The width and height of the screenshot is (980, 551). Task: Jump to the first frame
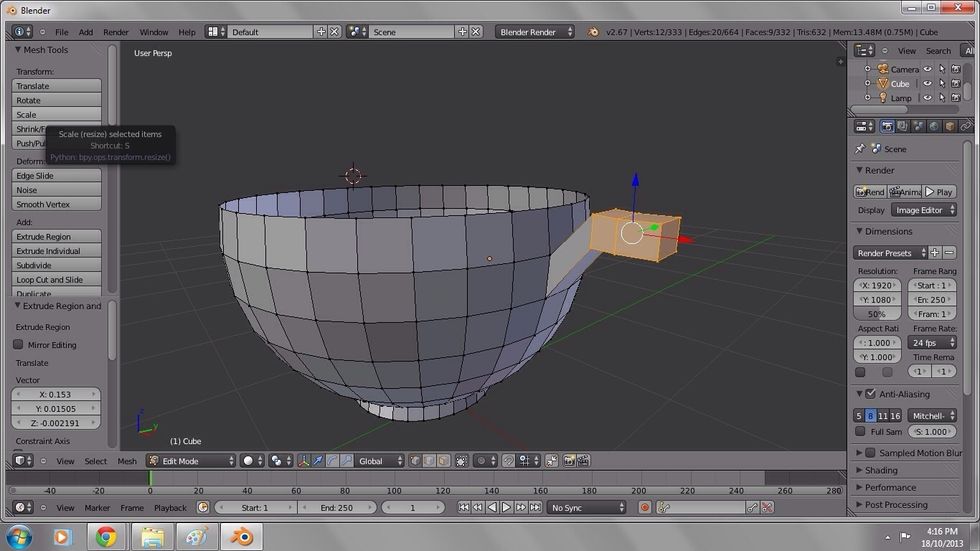point(464,507)
